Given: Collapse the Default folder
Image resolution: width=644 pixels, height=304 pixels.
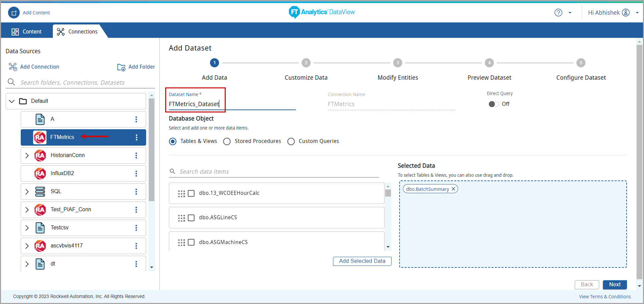Looking at the screenshot, I should click(12, 101).
